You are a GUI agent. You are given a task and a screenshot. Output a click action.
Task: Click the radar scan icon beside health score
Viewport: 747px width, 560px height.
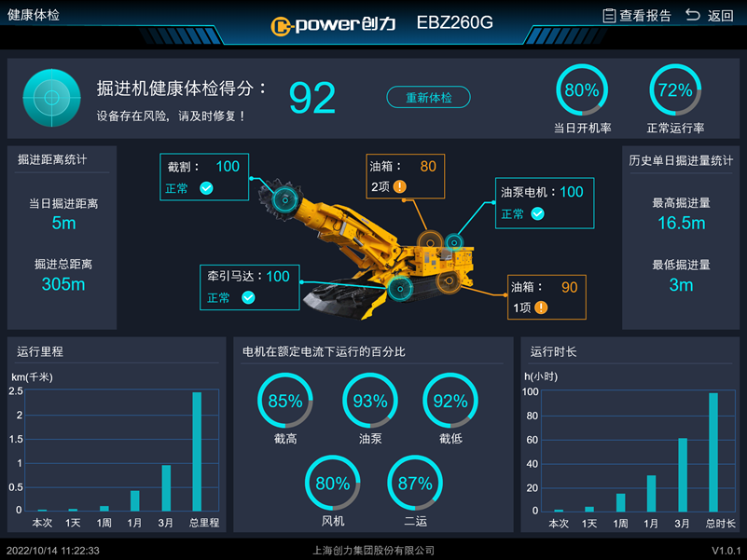[x=51, y=98]
